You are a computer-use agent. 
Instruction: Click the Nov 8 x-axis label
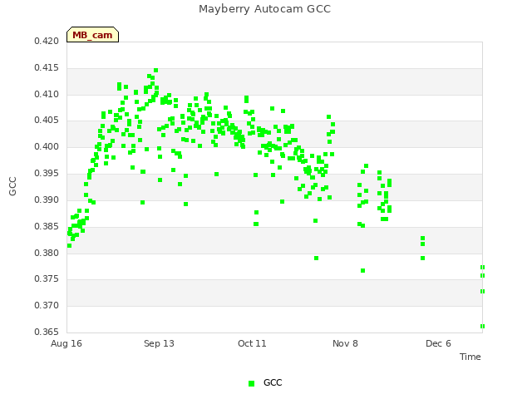[x=345, y=343]
